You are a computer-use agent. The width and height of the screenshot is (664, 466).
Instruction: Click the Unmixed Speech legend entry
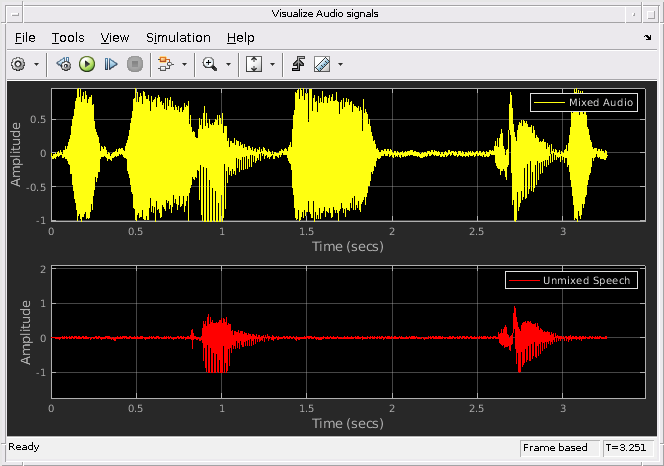pyautogui.click(x=571, y=280)
